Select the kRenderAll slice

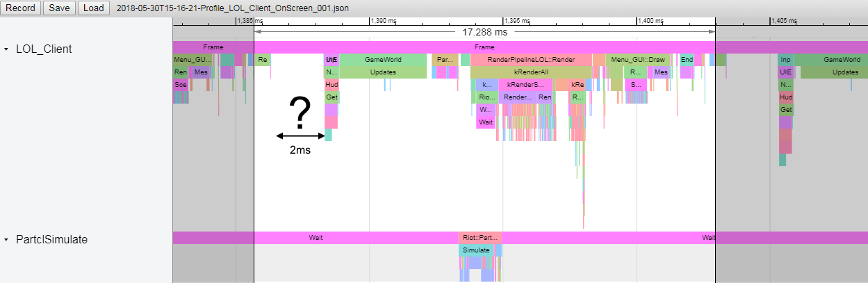point(531,72)
